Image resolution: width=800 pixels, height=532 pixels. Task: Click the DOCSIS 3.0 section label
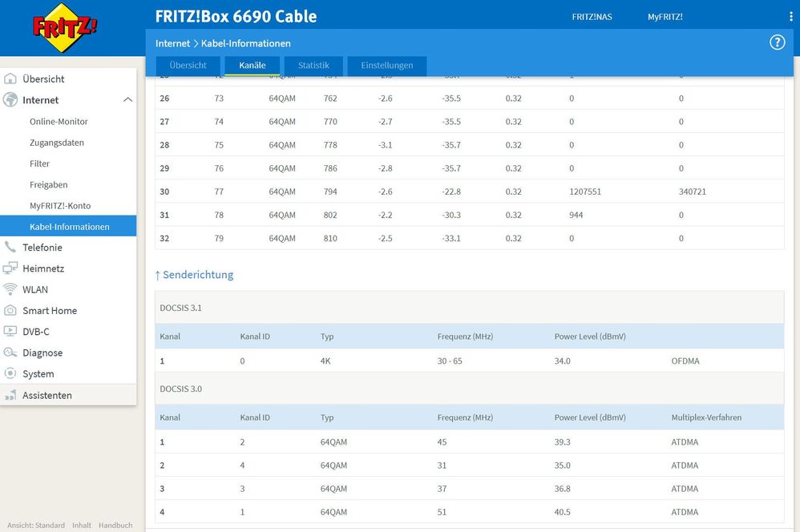tap(180, 389)
